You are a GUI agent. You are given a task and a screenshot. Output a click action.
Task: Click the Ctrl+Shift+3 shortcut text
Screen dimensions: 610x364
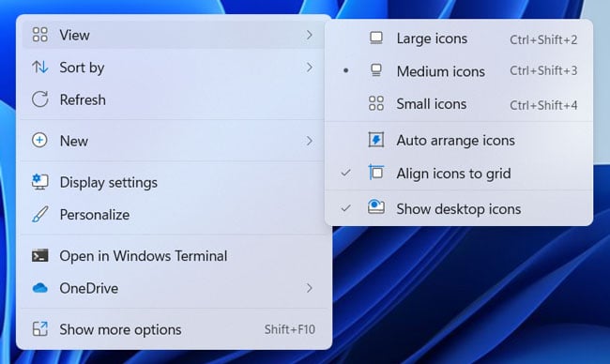pyautogui.click(x=543, y=70)
